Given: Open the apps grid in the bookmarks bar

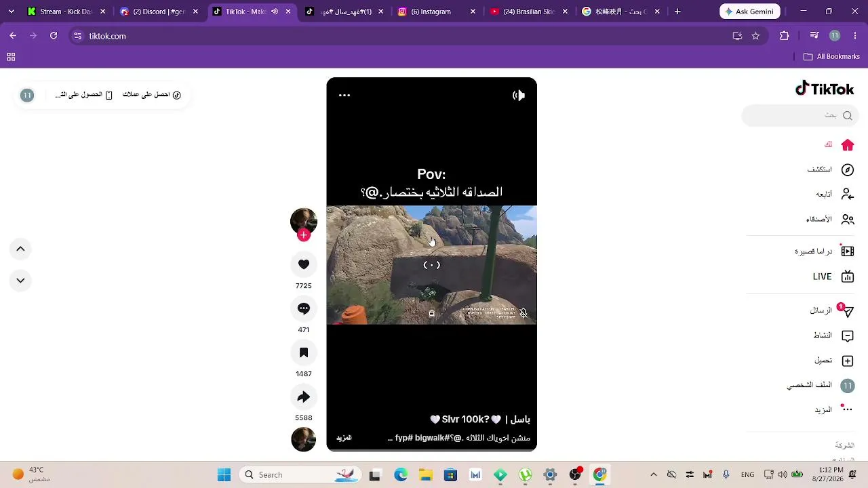Looking at the screenshot, I should 11,57.
